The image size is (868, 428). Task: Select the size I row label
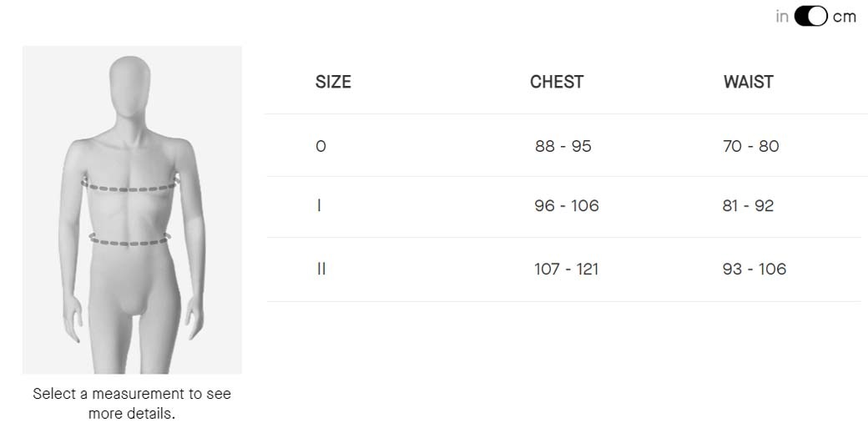320,205
